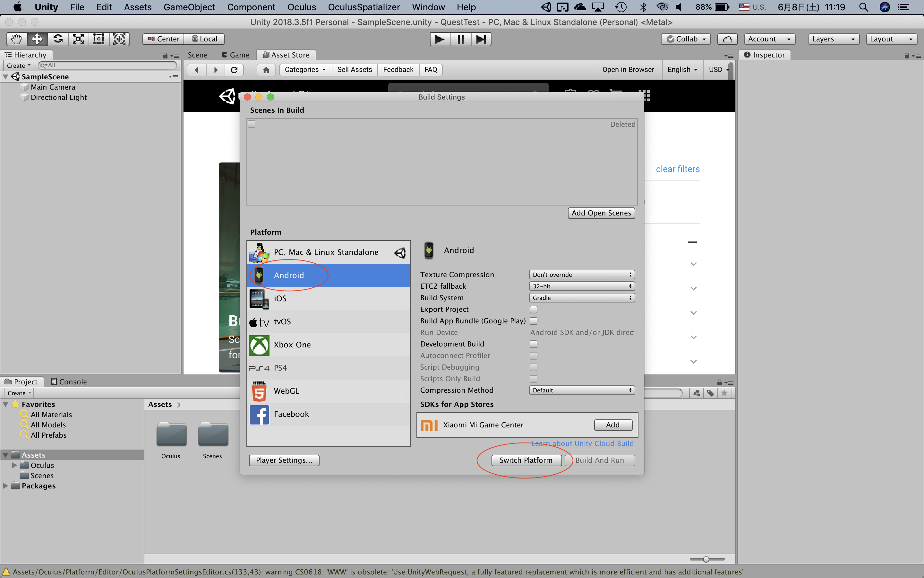
Task: Open the cloud Services button
Action: [727, 39]
